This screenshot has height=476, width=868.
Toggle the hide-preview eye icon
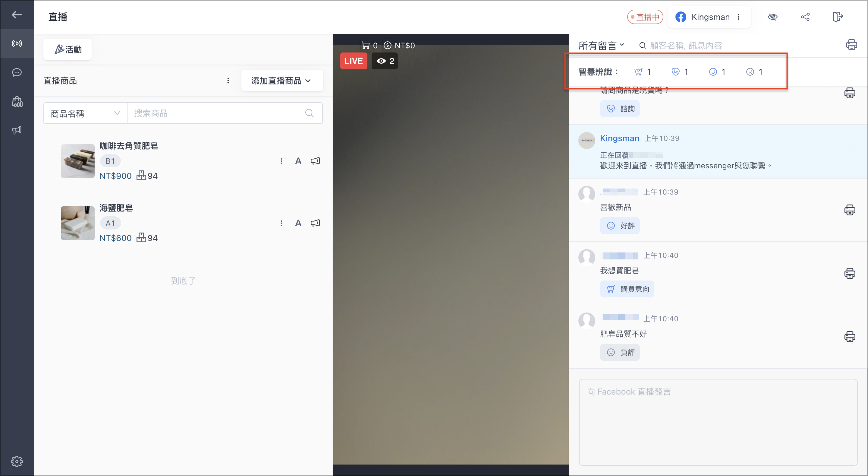pyautogui.click(x=773, y=17)
